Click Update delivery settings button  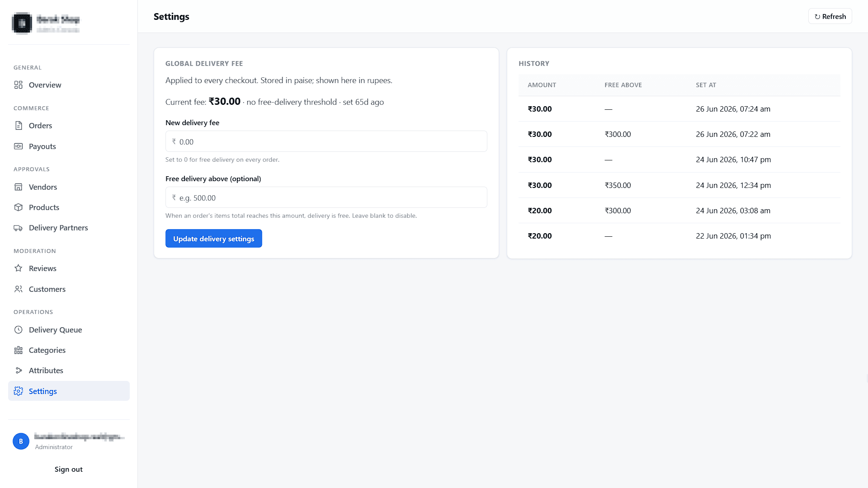point(214,239)
